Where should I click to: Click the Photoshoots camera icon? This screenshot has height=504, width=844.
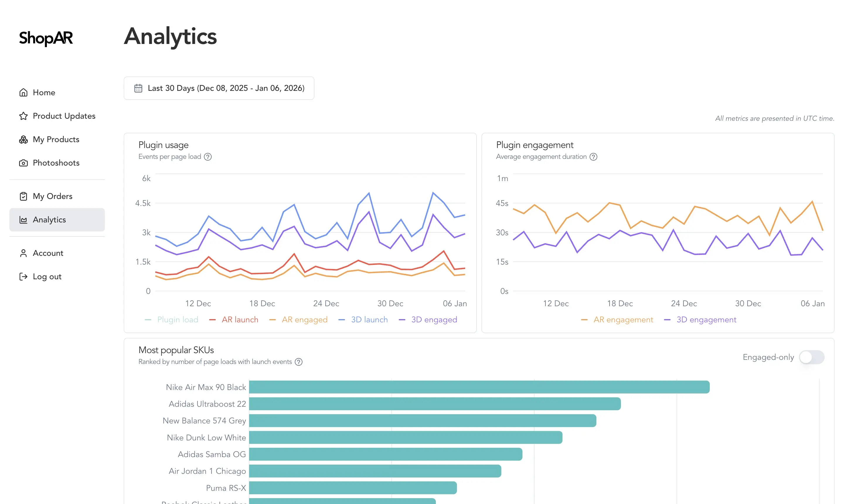pos(23,163)
